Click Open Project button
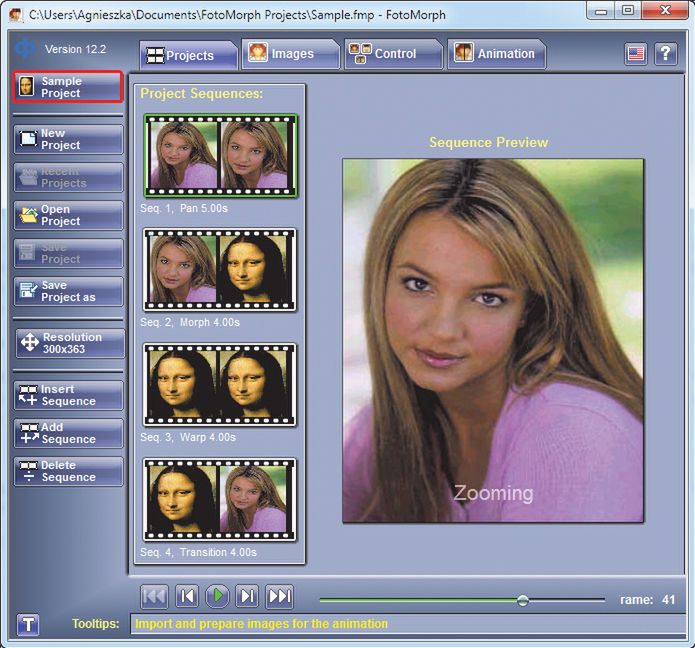 (x=69, y=215)
